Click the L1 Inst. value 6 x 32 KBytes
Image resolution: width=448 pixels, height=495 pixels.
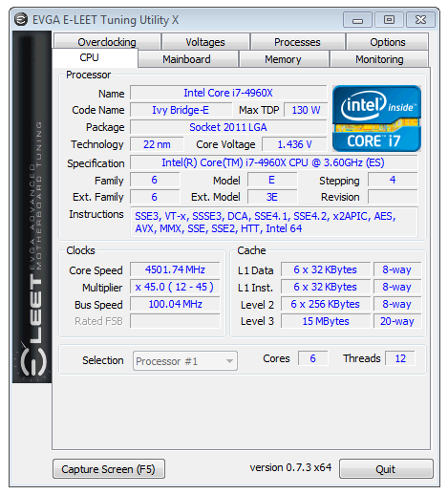click(x=326, y=287)
